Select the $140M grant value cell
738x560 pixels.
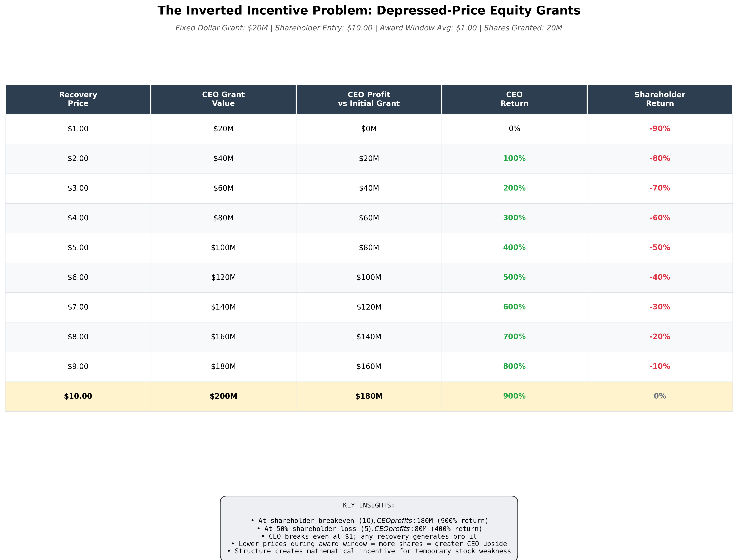pyautogui.click(x=223, y=307)
